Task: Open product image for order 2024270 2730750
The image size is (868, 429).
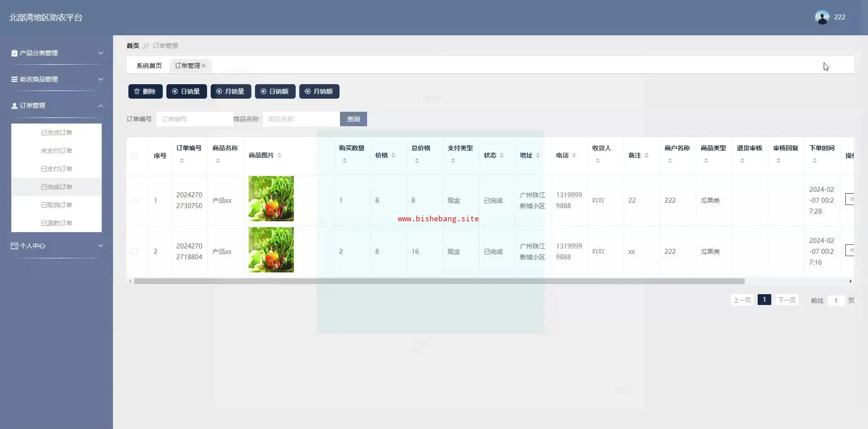Action: point(271,199)
